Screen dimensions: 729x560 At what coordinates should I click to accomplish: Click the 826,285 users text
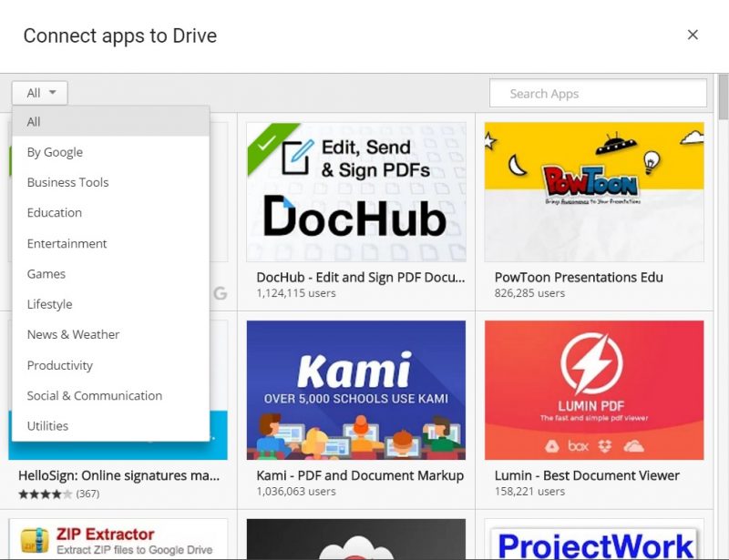(529, 293)
